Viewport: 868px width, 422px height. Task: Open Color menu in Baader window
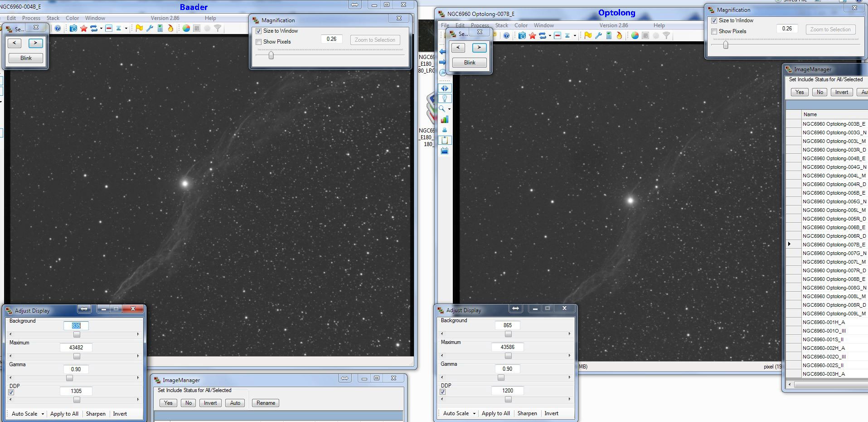click(x=73, y=18)
